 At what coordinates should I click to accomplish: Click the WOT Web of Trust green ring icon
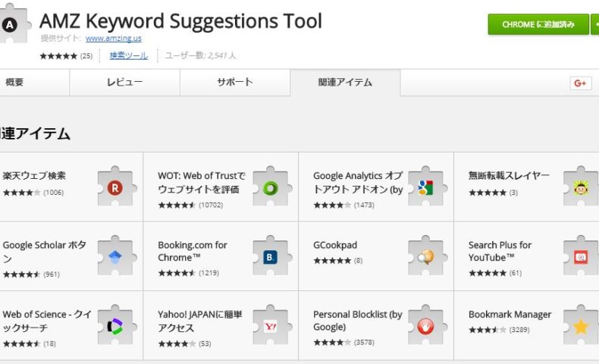pos(271,187)
